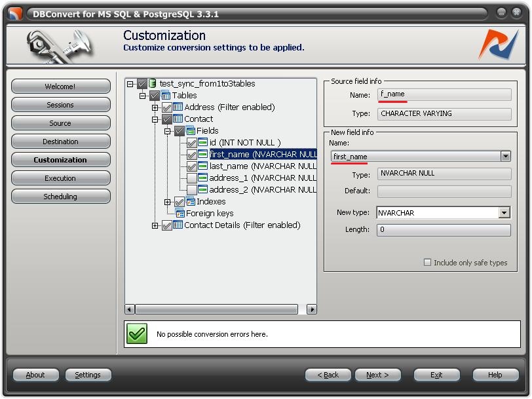Click the Contact table icon
Viewport: 532px width, 399px height.
[x=178, y=119]
